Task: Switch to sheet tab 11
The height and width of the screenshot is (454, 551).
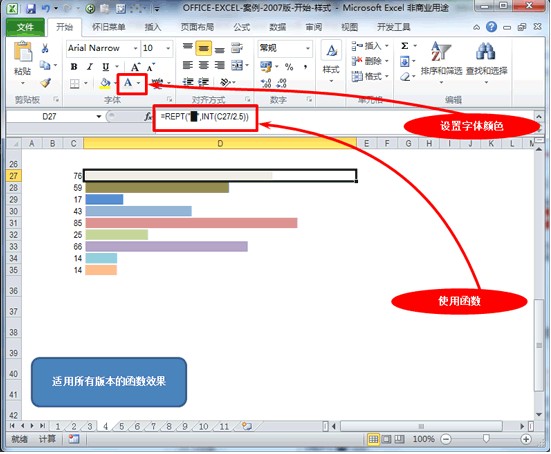Action: [x=224, y=427]
